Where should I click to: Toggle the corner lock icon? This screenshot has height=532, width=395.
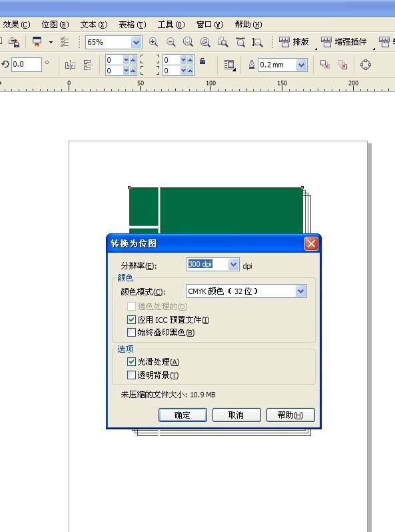click(202, 61)
